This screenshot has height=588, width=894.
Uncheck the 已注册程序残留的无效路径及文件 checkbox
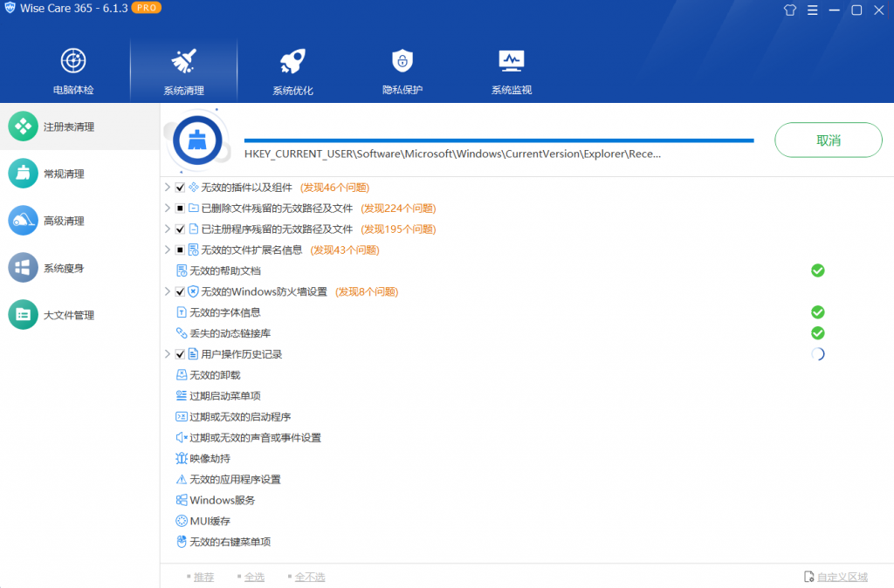tap(180, 229)
